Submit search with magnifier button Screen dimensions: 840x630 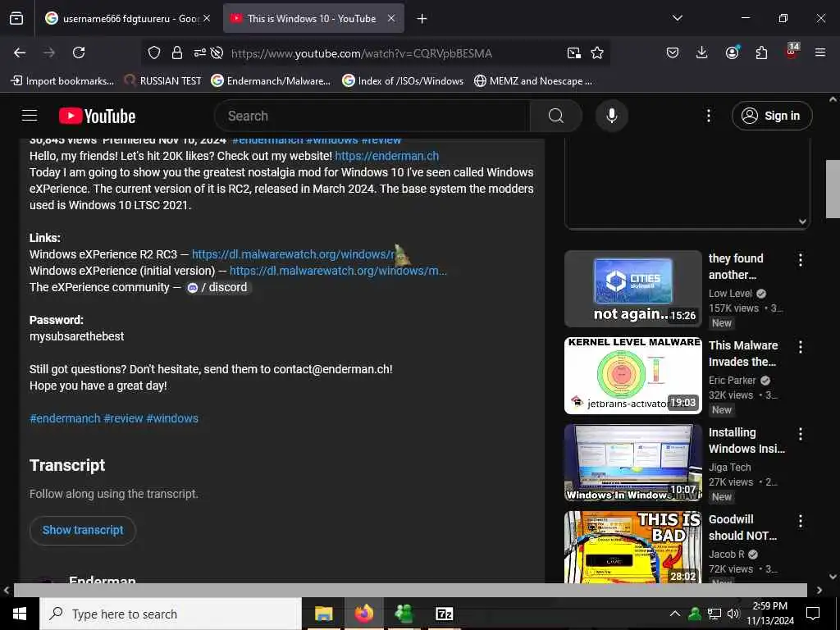pos(555,116)
